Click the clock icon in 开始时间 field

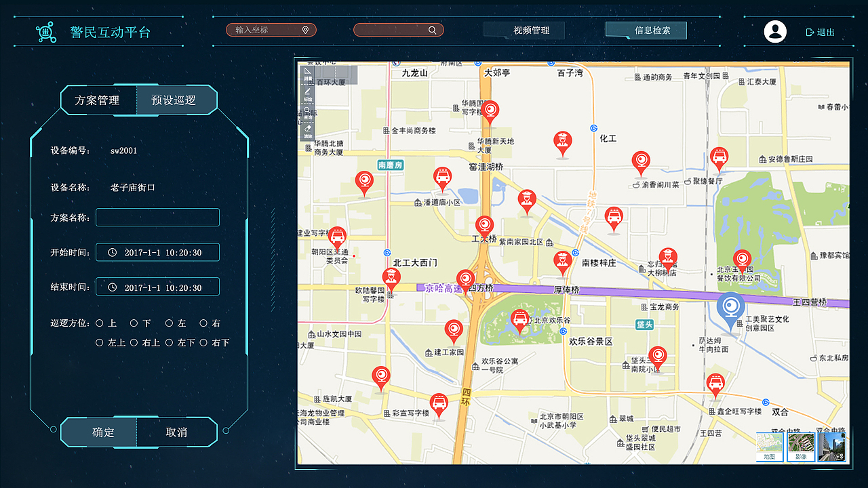click(112, 253)
